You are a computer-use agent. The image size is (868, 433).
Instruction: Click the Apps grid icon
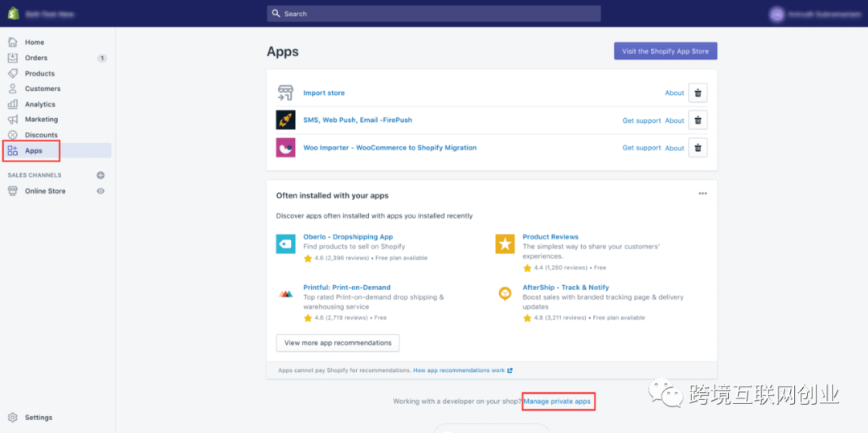click(x=13, y=150)
